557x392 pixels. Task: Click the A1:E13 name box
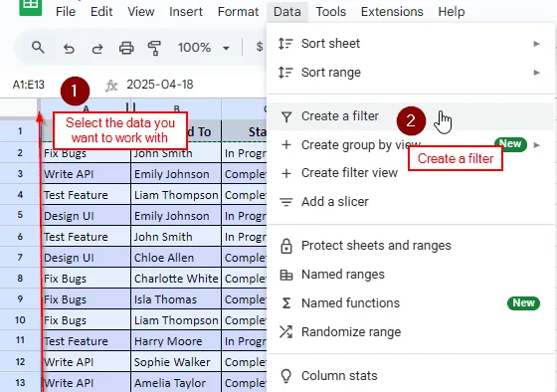[29, 85]
